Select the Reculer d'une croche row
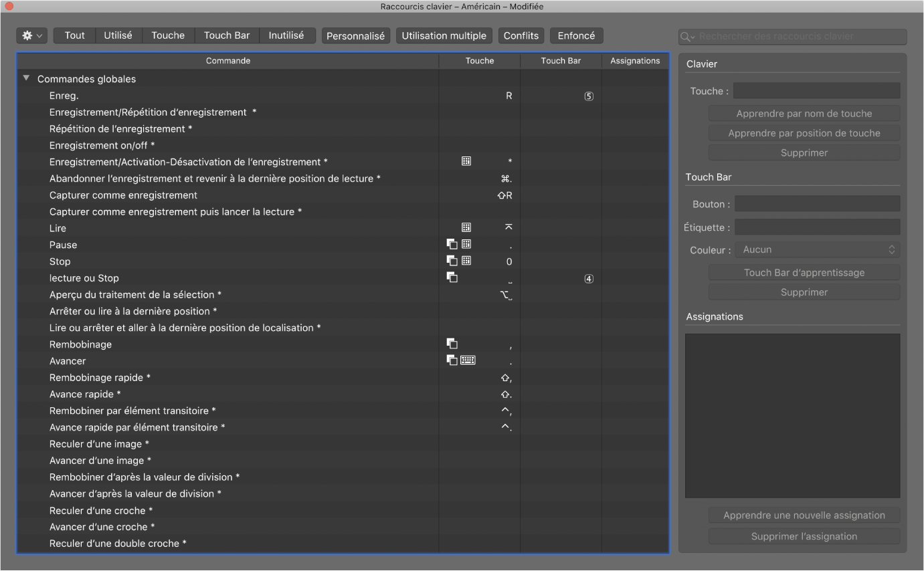 coord(343,510)
